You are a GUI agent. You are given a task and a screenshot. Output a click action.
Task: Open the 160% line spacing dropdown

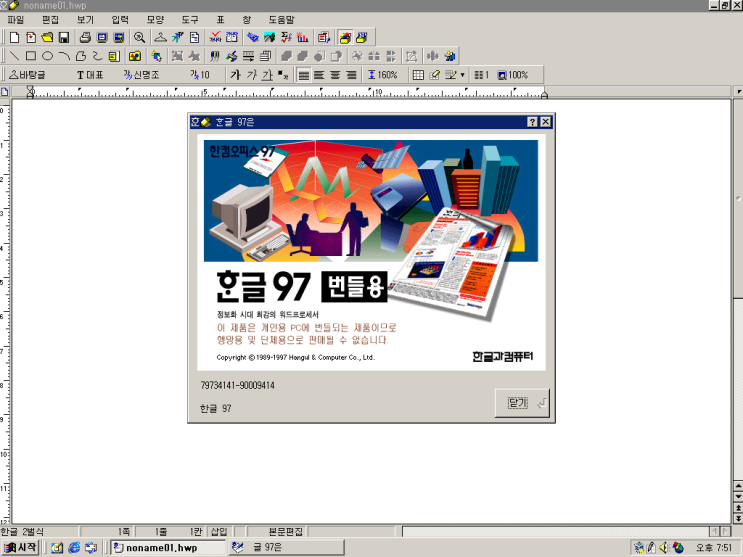[383, 75]
